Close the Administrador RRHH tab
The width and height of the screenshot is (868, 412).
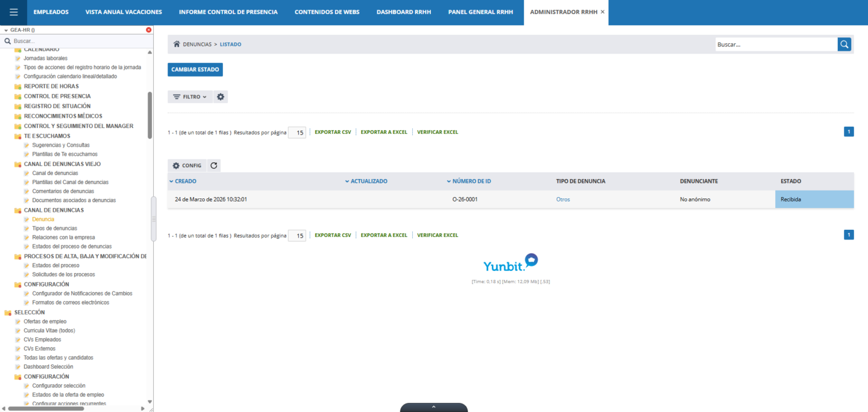[x=603, y=12]
